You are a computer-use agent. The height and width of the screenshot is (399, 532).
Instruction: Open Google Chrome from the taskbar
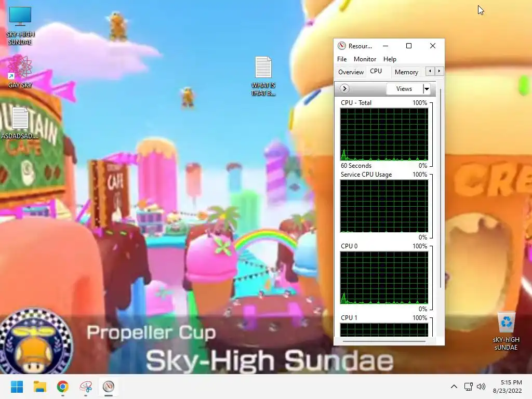pos(63,387)
